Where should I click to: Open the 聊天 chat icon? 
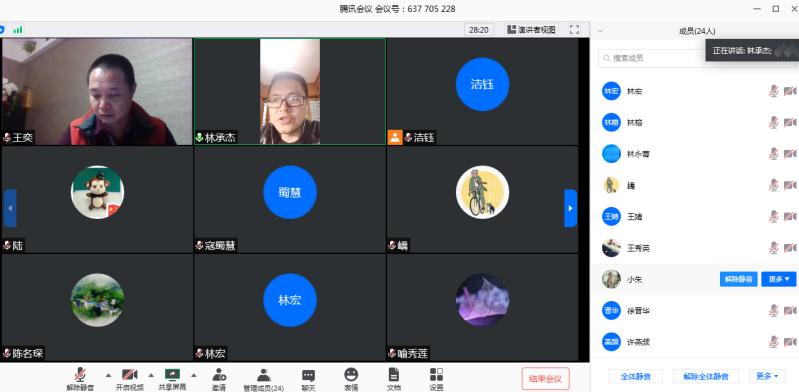[308, 375]
